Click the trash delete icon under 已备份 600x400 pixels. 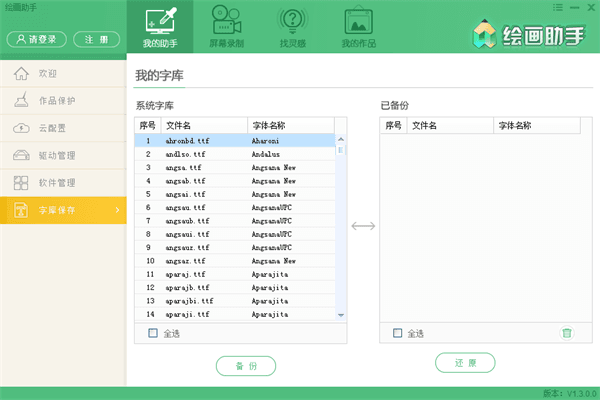pos(567,333)
